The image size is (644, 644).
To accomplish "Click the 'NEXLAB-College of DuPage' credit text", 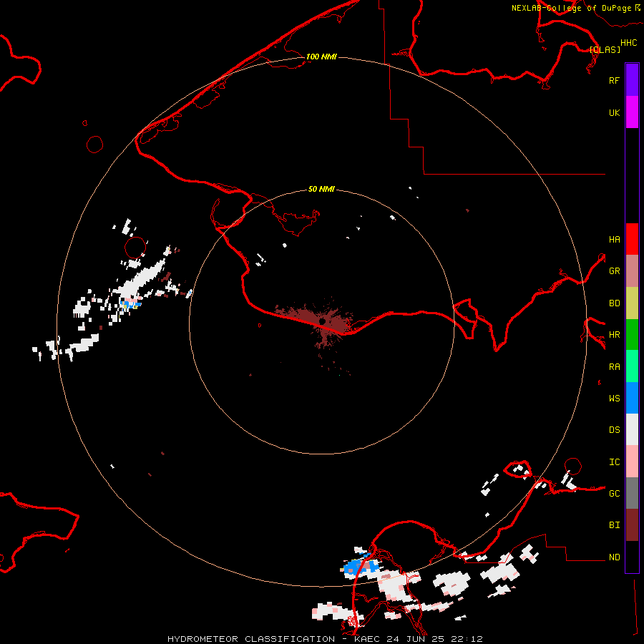I will point(571,8).
